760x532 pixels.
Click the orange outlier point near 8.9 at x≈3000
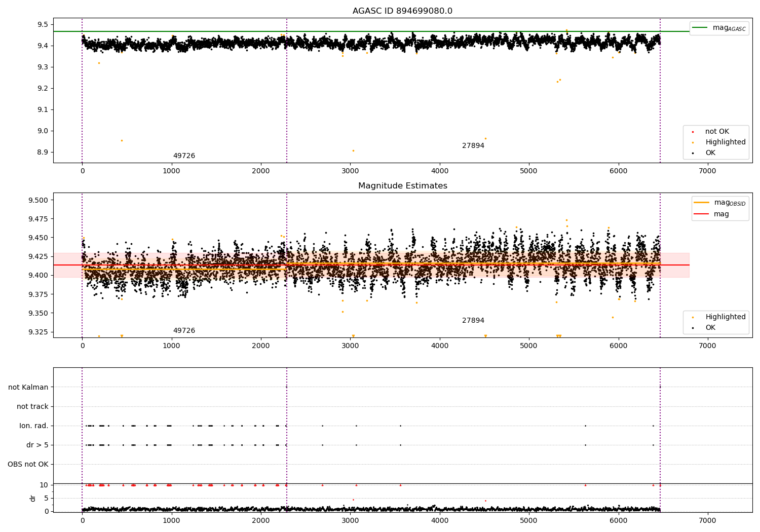pos(353,150)
